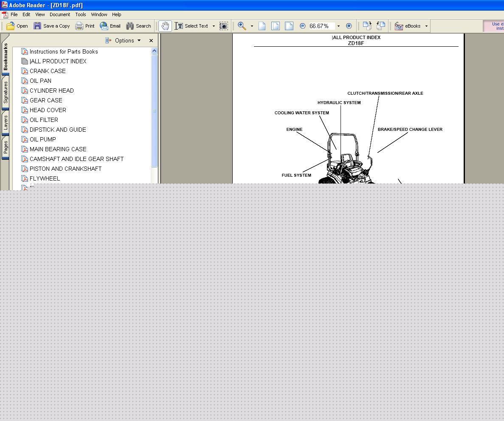Click BRAKE/SPEED CHANGE LEVER diagram label

pos(410,129)
